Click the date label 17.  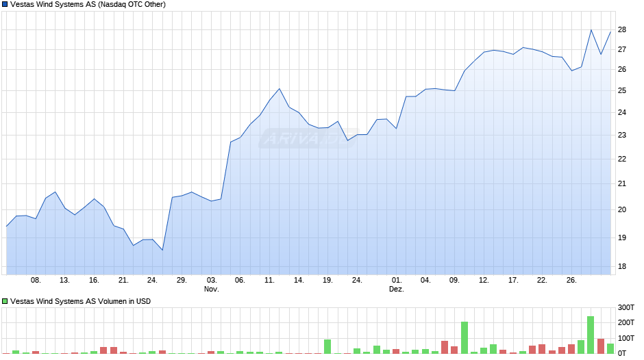pos(513,280)
